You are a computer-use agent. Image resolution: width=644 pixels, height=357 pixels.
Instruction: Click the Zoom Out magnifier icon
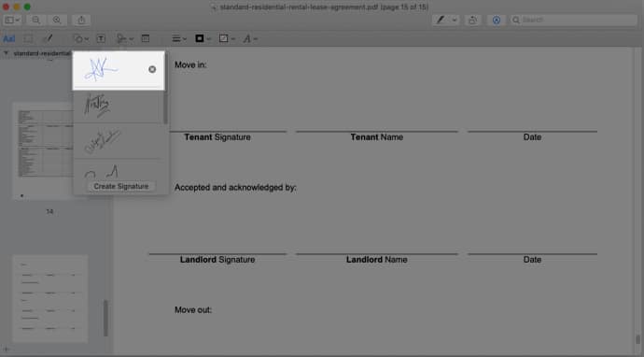[x=36, y=20]
